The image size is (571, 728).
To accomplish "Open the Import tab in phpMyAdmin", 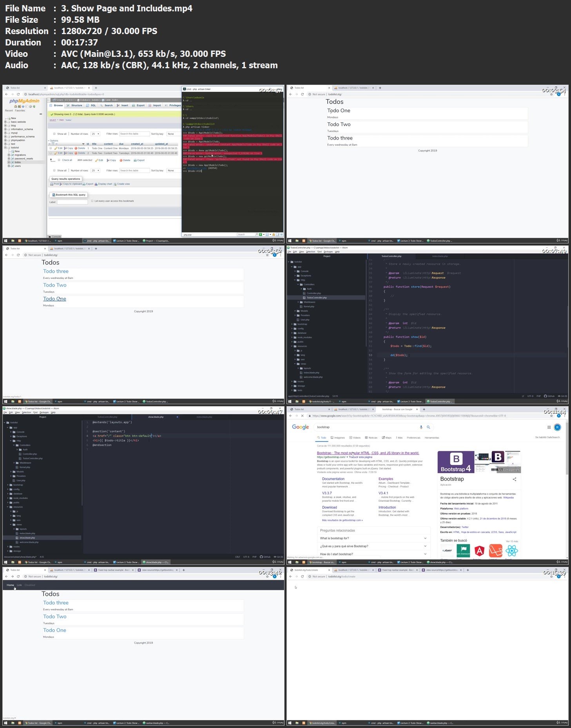I will 155,105.
